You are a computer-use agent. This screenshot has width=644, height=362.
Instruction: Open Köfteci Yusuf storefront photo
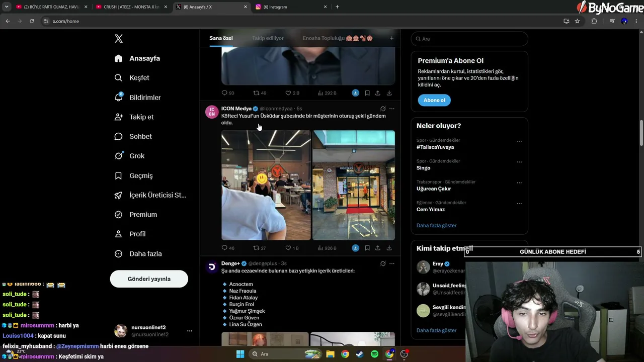[354, 185]
